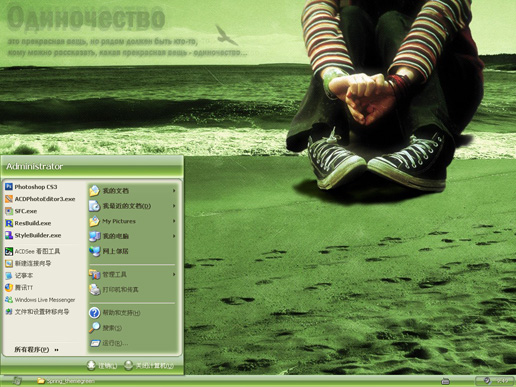Click 打印机和传真 label text
This screenshot has width=516, height=387.
120,289
